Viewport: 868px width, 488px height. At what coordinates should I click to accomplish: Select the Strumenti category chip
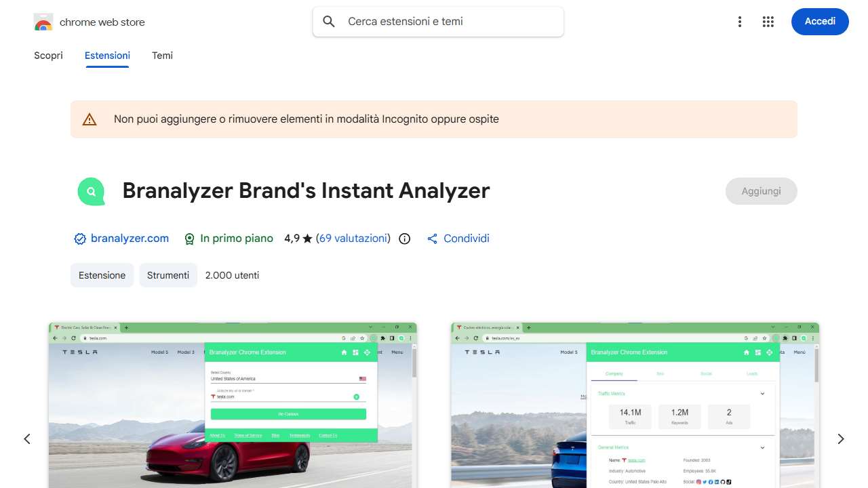pos(168,275)
